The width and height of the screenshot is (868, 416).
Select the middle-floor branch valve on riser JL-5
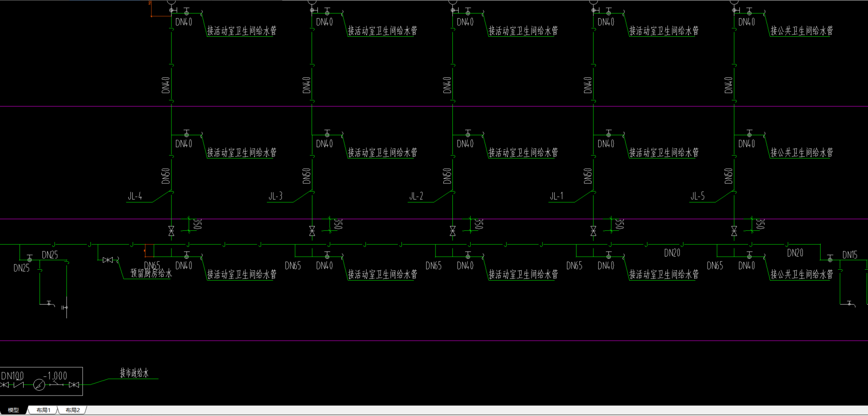[x=749, y=134]
